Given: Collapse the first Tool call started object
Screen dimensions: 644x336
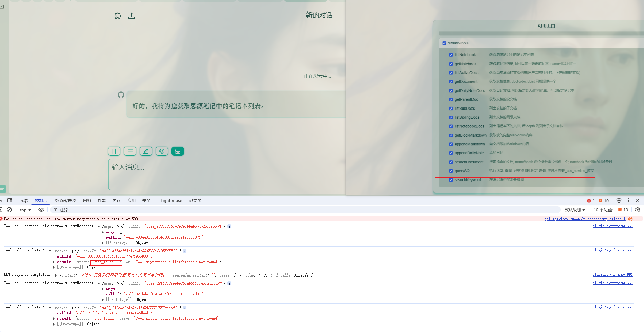Looking at the screenshot, I should click(99, 226).
